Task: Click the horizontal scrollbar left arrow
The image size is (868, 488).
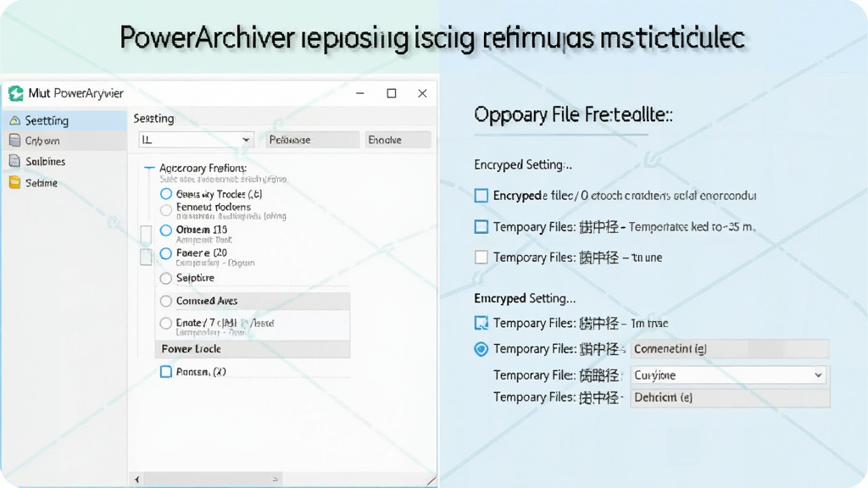Action: (136, 480)
